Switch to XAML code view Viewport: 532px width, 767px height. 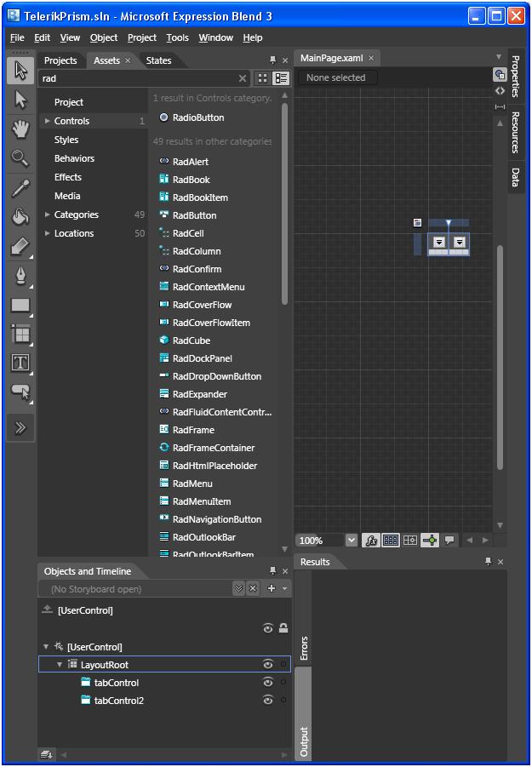tap(500, 90)
